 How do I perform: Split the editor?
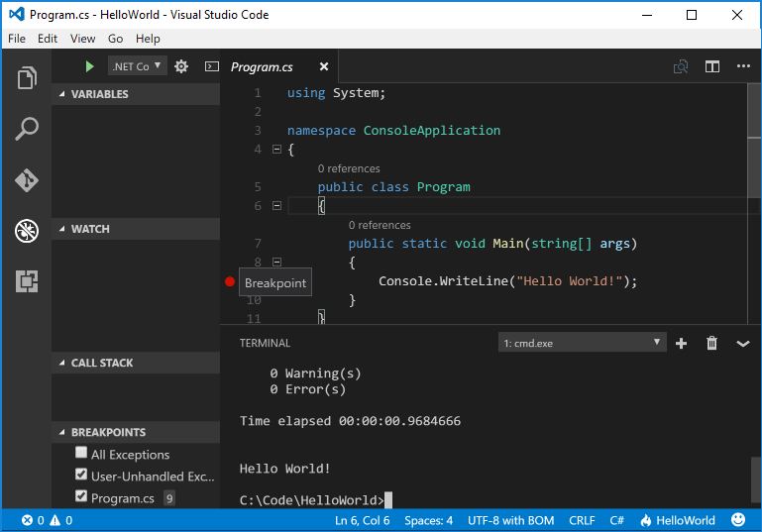click(x=712, y=66)
